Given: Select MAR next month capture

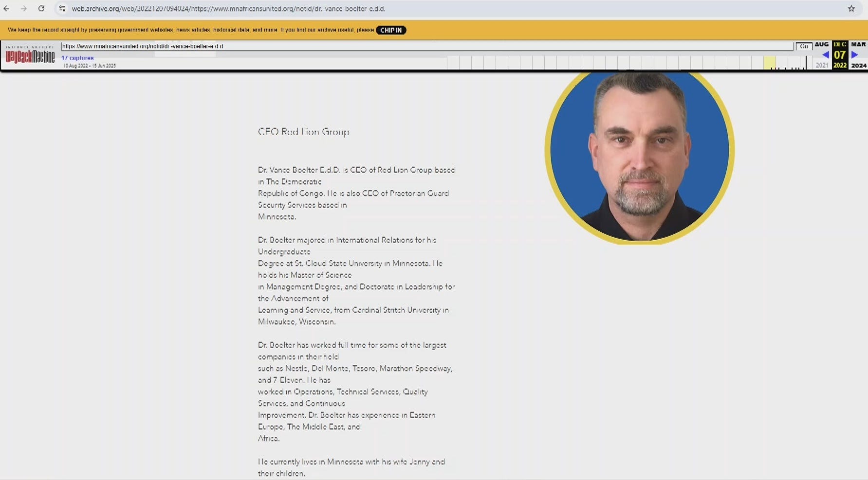Looking at the screenshot, I should pos(858,44).
